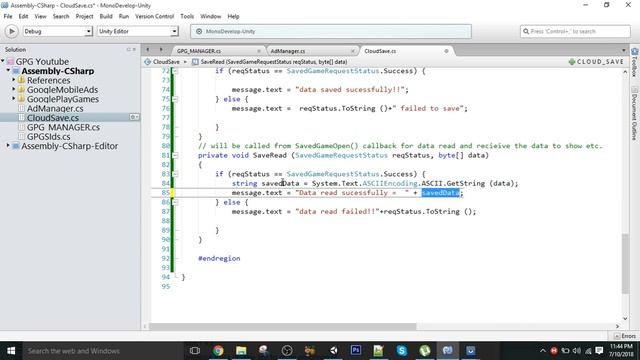
Task: Navigate back with the left tab arrow
Action: [x=148, y=50]
